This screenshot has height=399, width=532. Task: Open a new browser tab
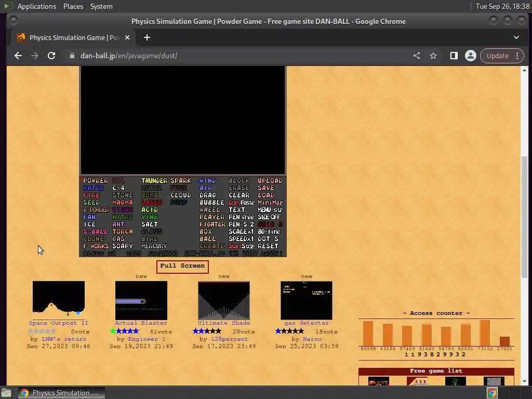pyautogui.click(x=147, y=37)
